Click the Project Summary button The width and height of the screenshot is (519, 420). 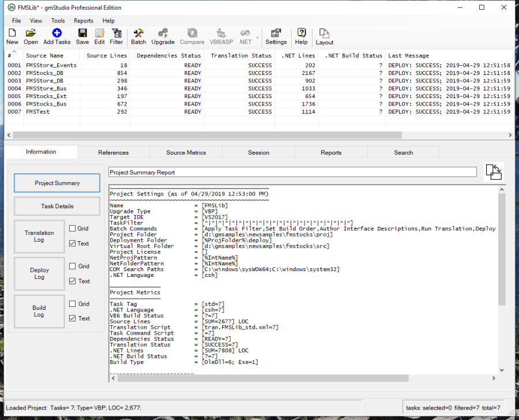(57, 183)
